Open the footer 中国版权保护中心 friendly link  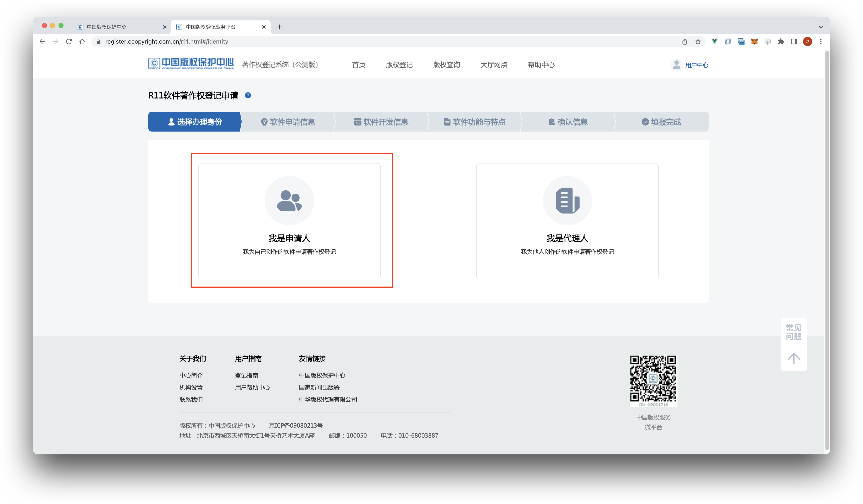[x=322, y=375]
